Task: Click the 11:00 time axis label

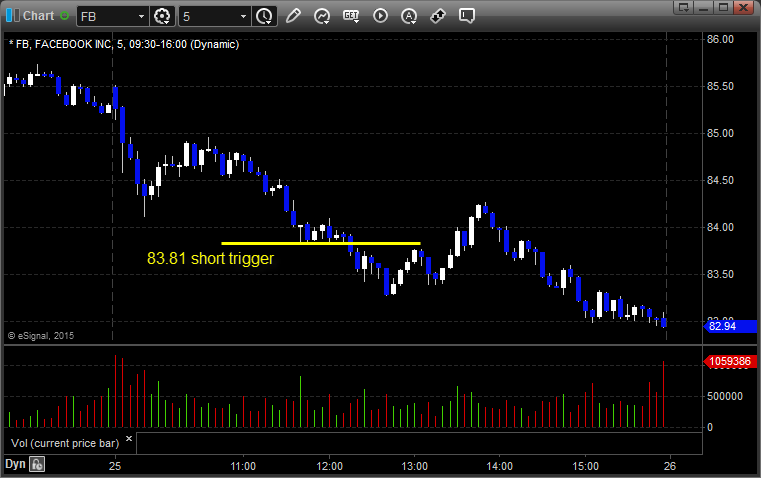Action: [243, 466]
